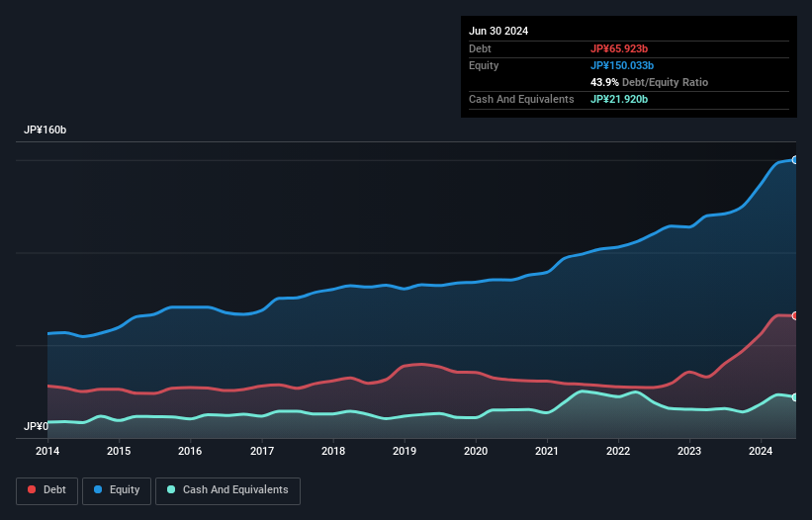Toggle the Cash And Equivalents legend item

tap(227, 490)
